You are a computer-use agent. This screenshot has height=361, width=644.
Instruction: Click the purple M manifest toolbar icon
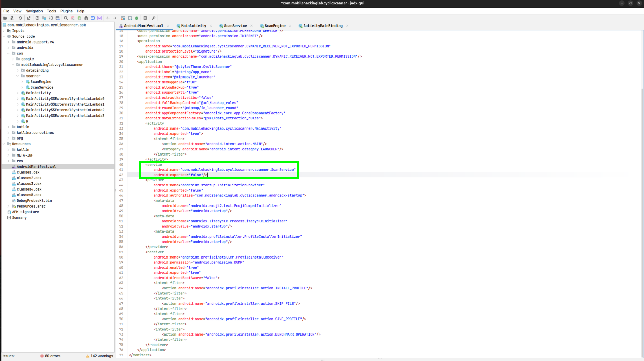99,18
